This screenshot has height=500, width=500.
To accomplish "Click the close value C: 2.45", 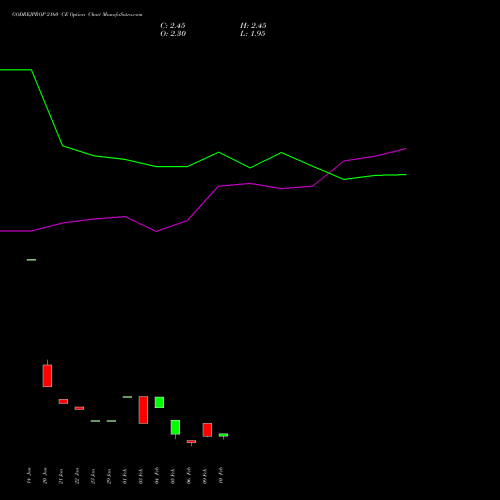I will tap(173, 26).
